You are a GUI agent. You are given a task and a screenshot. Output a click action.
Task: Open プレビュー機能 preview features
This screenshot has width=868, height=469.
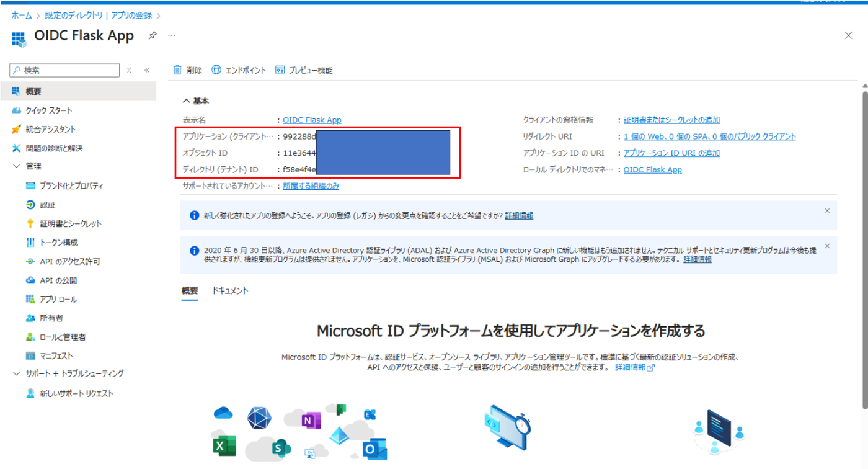click(304, 70)
